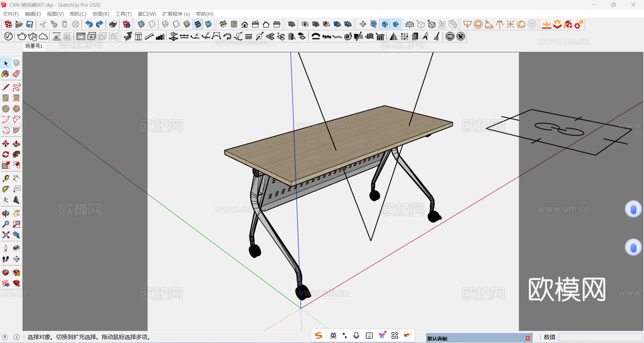Image resolution: width=644 pixels, height=343 pixels.
Task: Activate the Move tool
Action: coord(6,144)
